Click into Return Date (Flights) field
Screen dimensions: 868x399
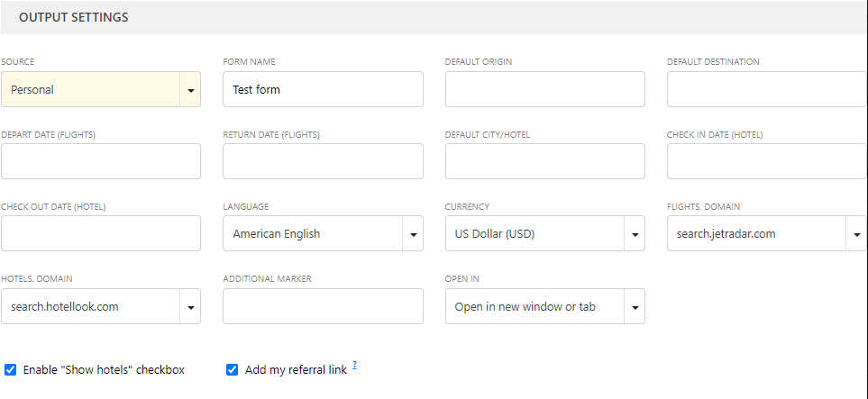pos(323,161)
